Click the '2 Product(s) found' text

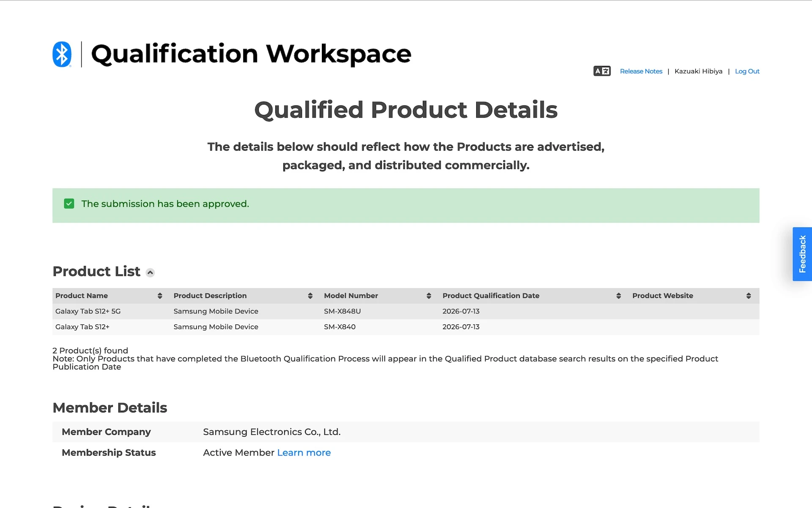click(90, 351)
